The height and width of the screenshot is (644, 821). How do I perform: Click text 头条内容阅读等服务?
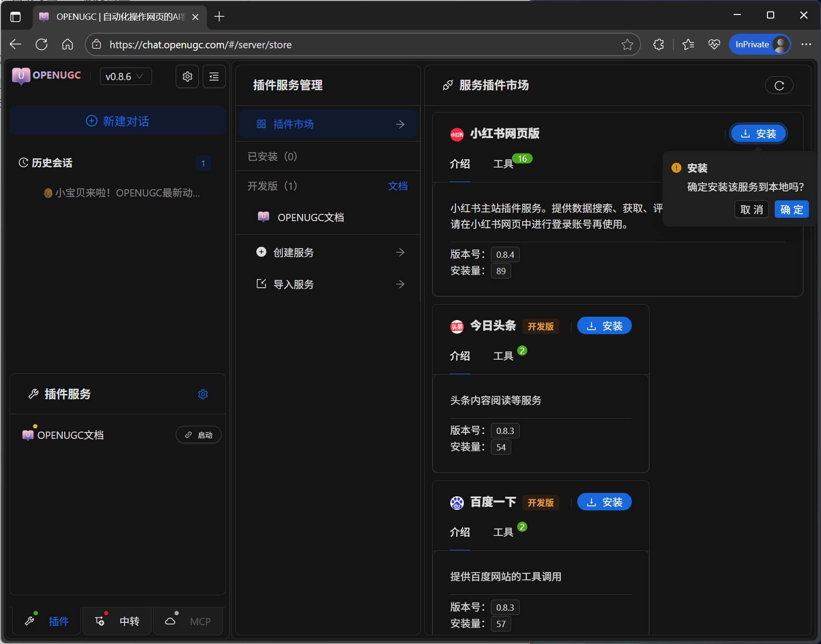pos(496,400)
